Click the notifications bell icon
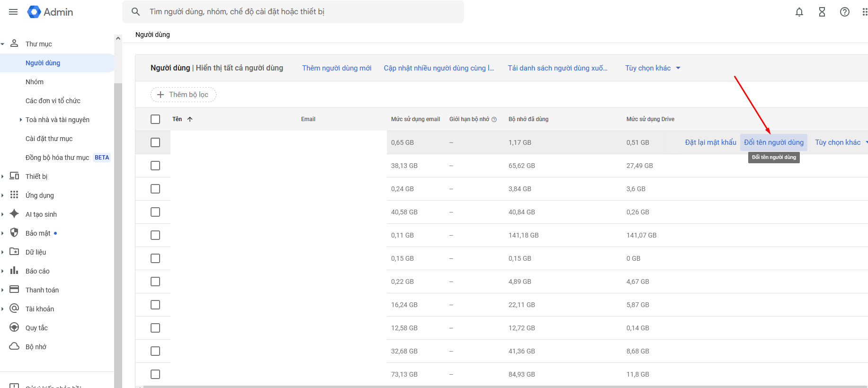Viewport: 868px width, 388px height. [799, 12]
